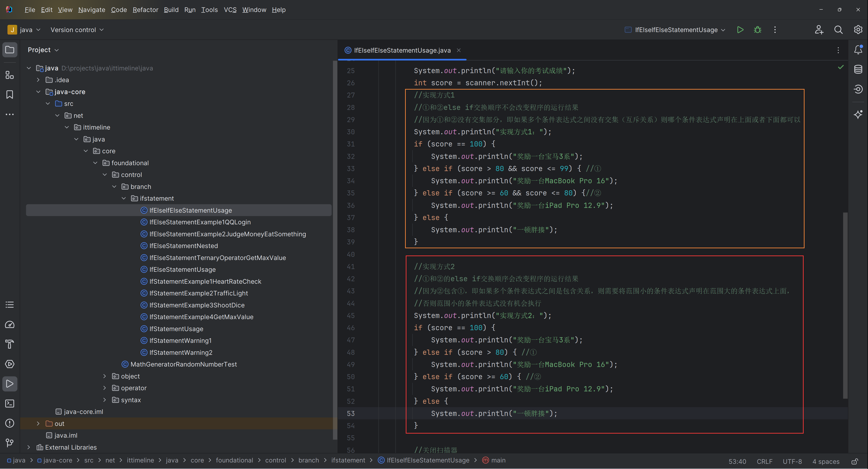Click the ifstatement breadcrumb in navigation bar
Viewport: 868px width, 469px height.
(x=348, y=460)
